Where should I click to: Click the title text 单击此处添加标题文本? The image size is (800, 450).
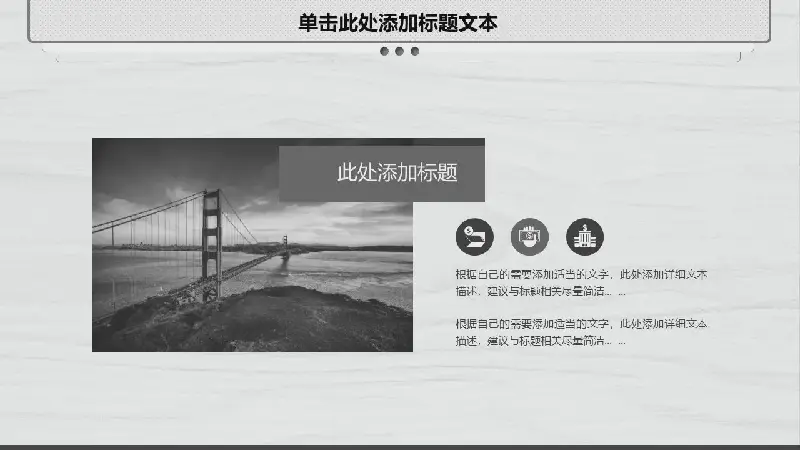(x=397, y=23)
